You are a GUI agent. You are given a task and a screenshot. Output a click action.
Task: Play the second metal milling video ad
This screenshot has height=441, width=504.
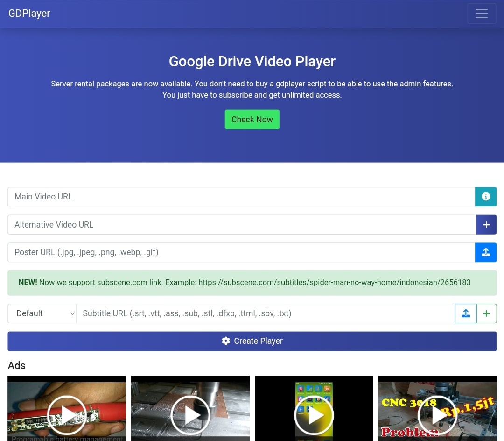[190, 415]
